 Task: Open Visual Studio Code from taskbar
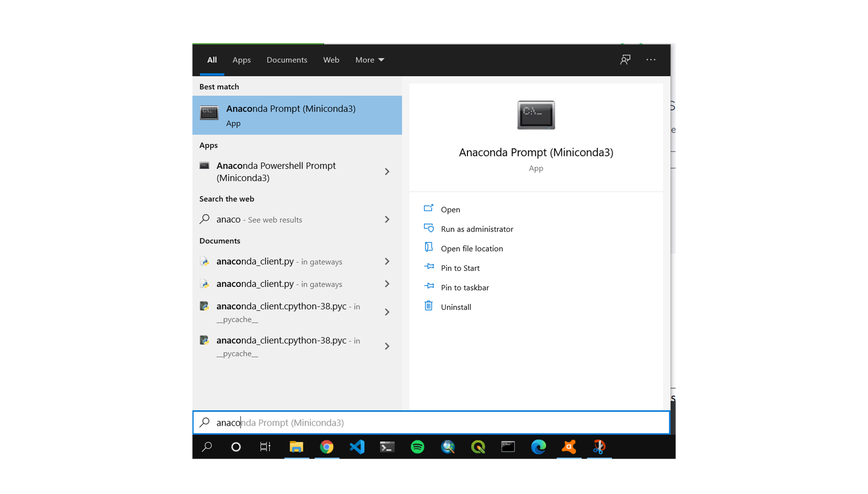tap(357, 447)
